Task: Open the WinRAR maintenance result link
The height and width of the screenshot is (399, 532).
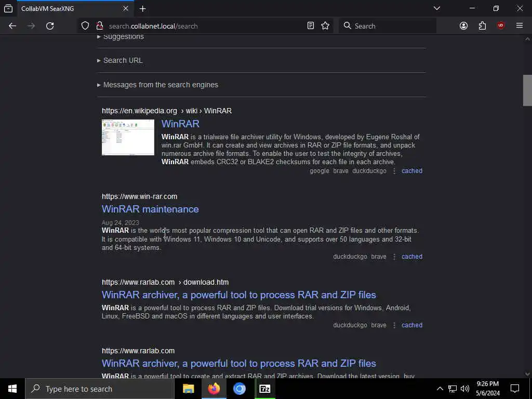Action: [x=150, y=209]
